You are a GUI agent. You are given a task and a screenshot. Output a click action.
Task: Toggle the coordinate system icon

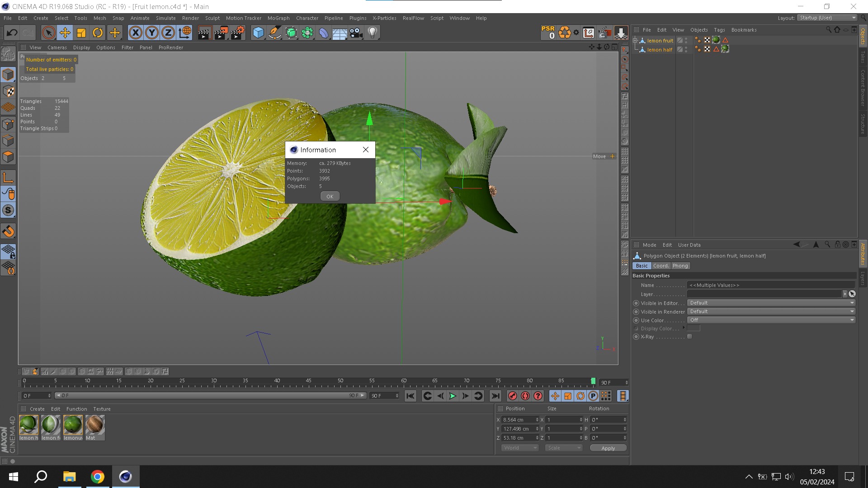click(185, 33)
